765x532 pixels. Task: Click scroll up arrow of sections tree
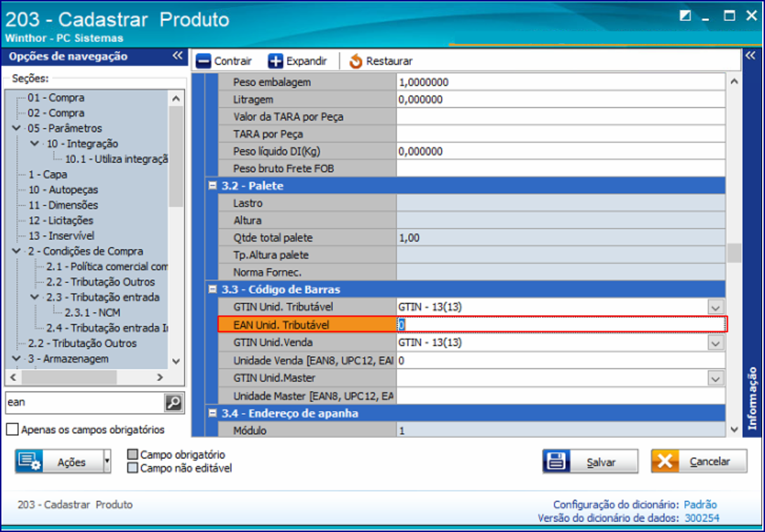coord(176,99)
